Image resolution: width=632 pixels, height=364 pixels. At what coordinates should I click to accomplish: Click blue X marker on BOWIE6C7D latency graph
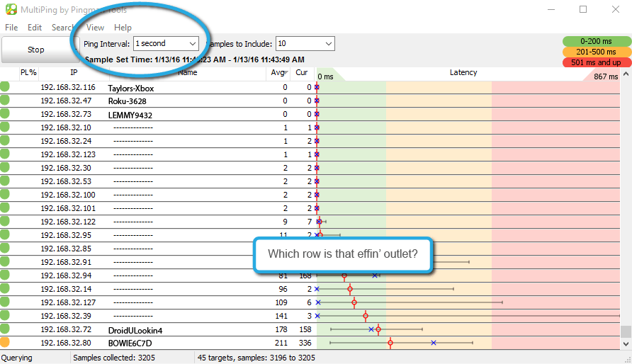pyautogui.click(x=433, y=343)
